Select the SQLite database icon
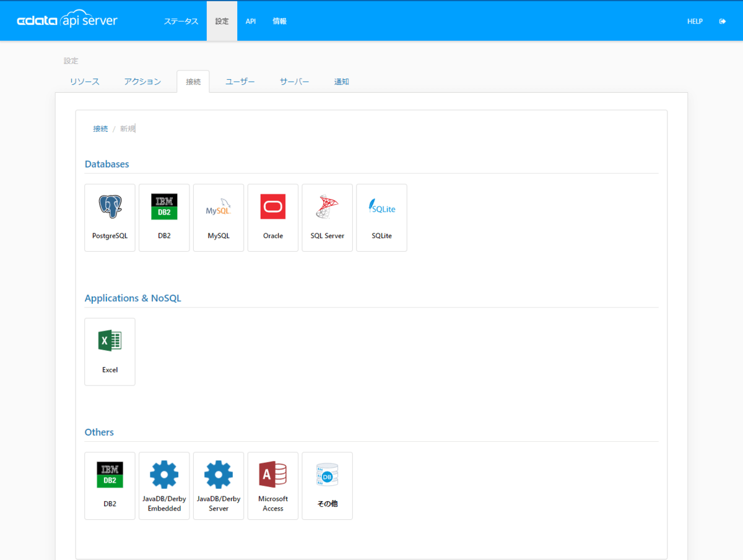 pos(382,217)
